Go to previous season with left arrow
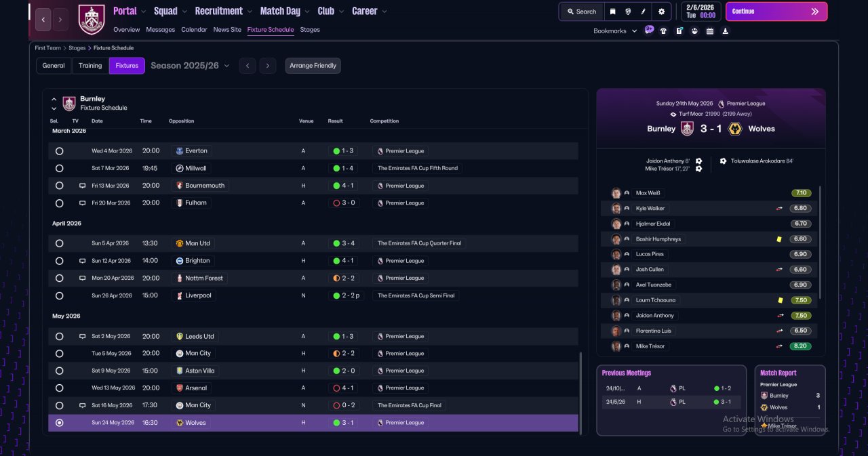 [248, 66]
